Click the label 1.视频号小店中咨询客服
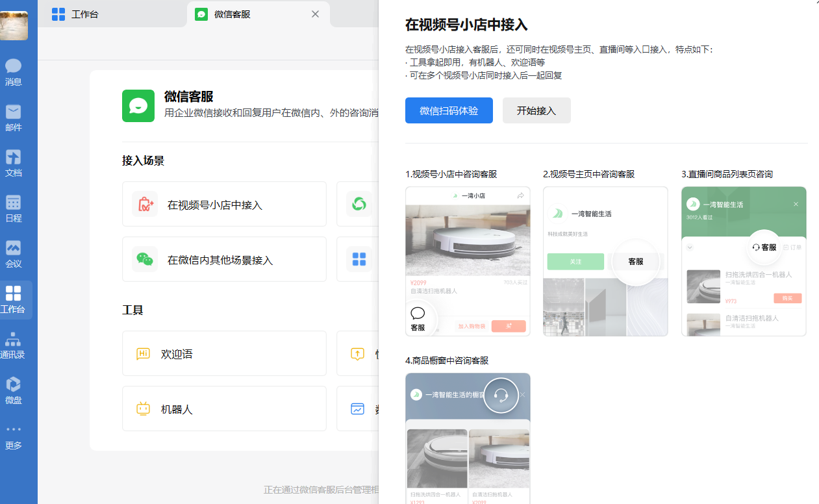This screenshot has width=819, height=504. [x=451, y=174]
